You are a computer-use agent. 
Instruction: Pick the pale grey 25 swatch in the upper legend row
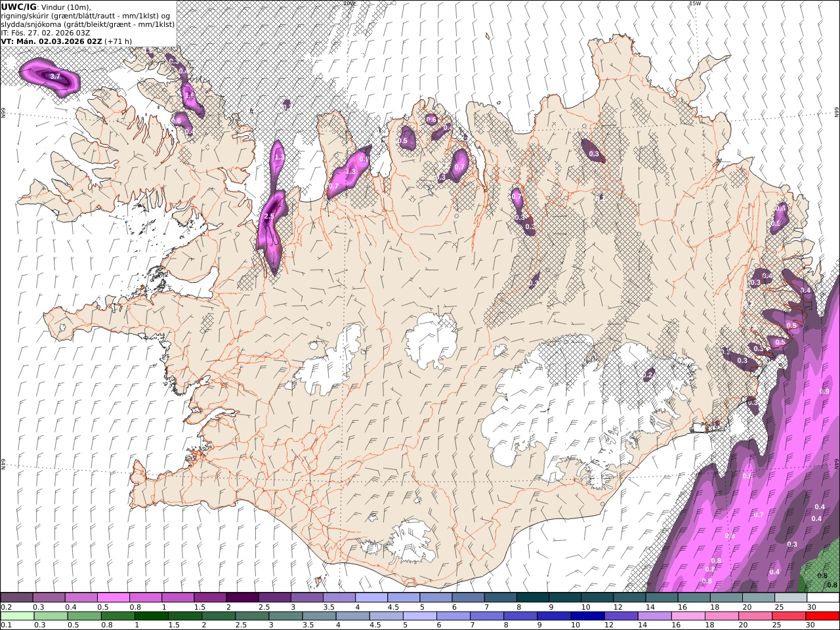point(791,597)
